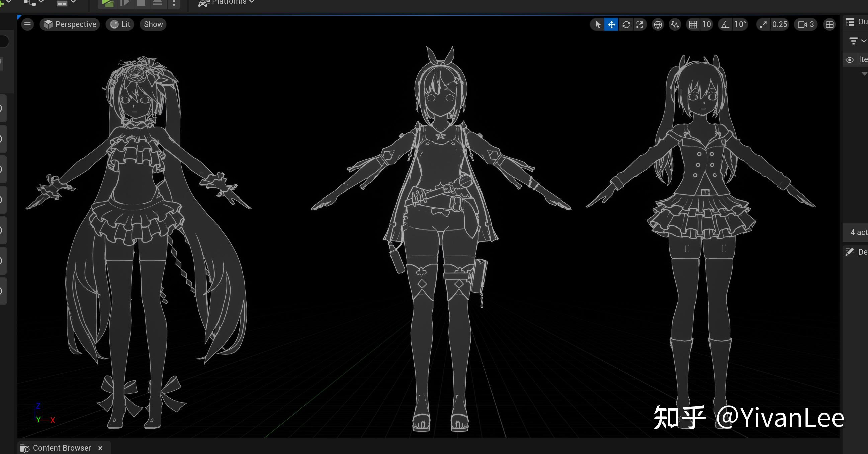
Task: Toggle world/local coordinate system globe
Action: (658, 24)
